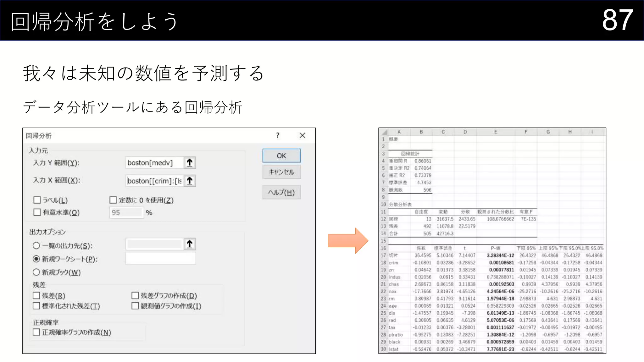
Task: Click the observations cell showing 506
Action: [x=421, y=190]
